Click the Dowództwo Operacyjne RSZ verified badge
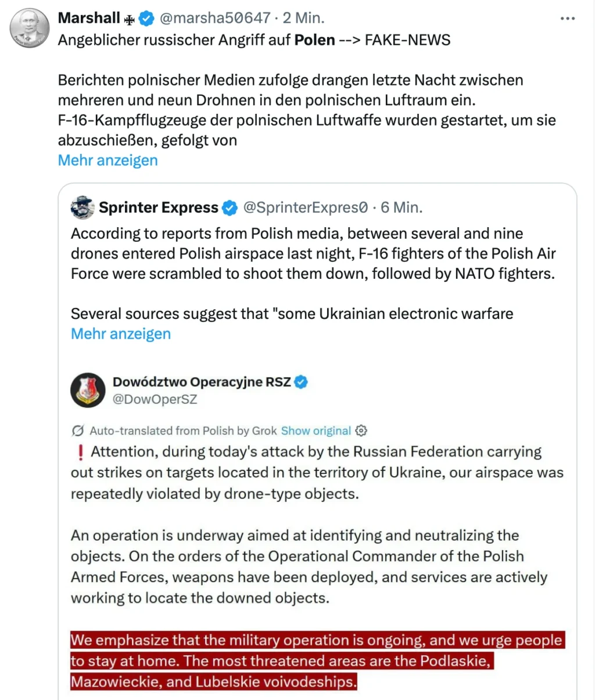The image size is (595, 700). pos(301,382)
